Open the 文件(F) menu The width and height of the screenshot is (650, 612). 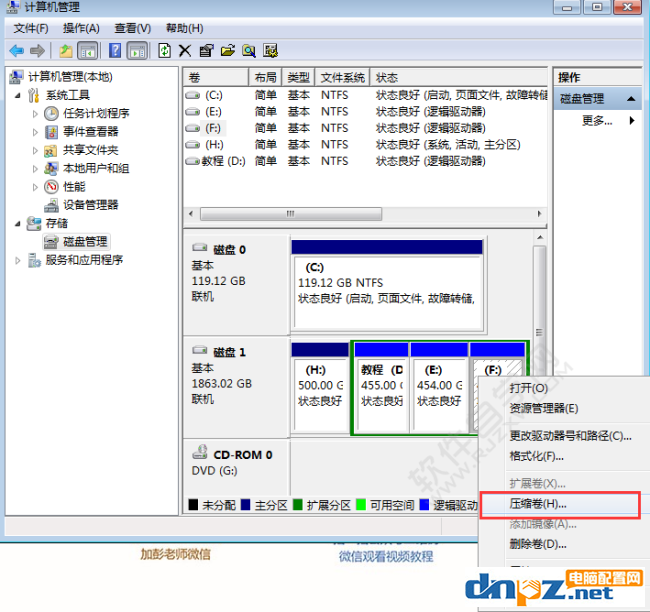[x=31, y=28]
